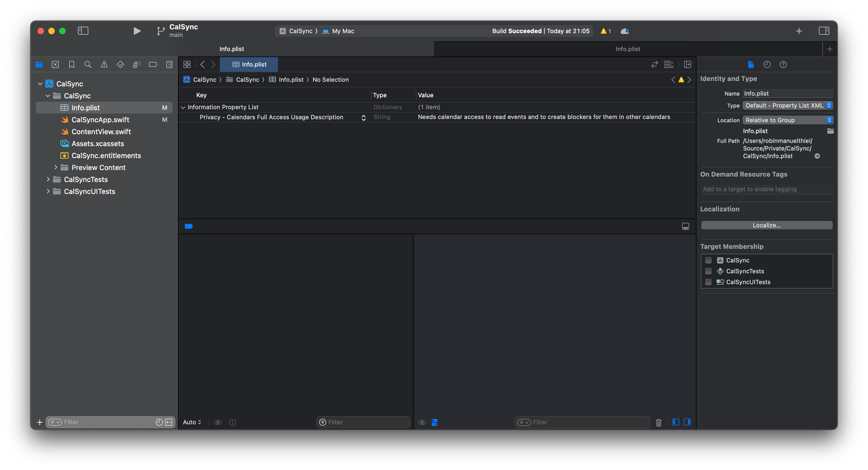Open Info.plist breadcrumb in jump bar
This screenshot has width=868, height=470.
(286, 79)
